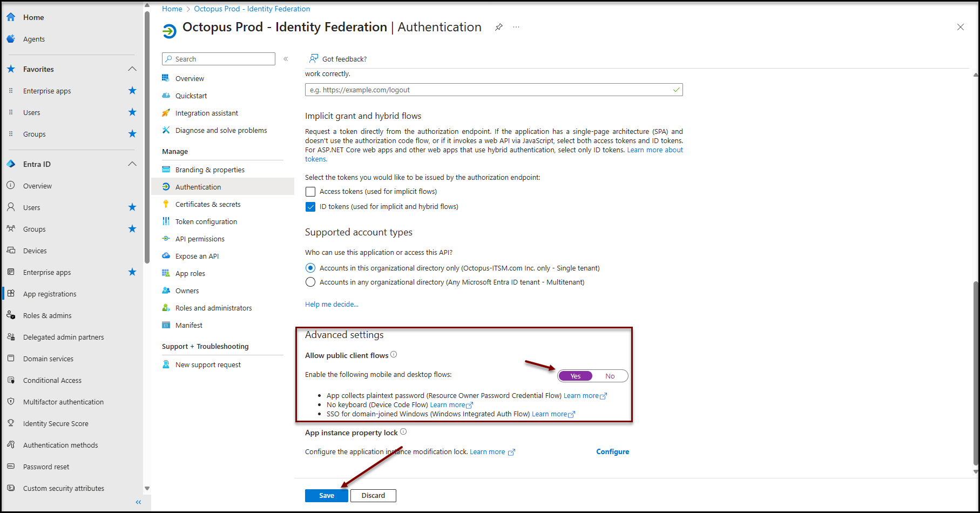
Task: Click the pin icon next to Authentication title
Action: click(x=499, y=27)
